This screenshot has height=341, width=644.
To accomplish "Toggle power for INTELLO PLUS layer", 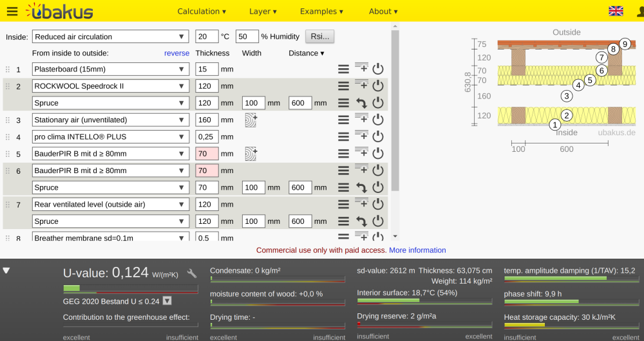I will 378,136.
